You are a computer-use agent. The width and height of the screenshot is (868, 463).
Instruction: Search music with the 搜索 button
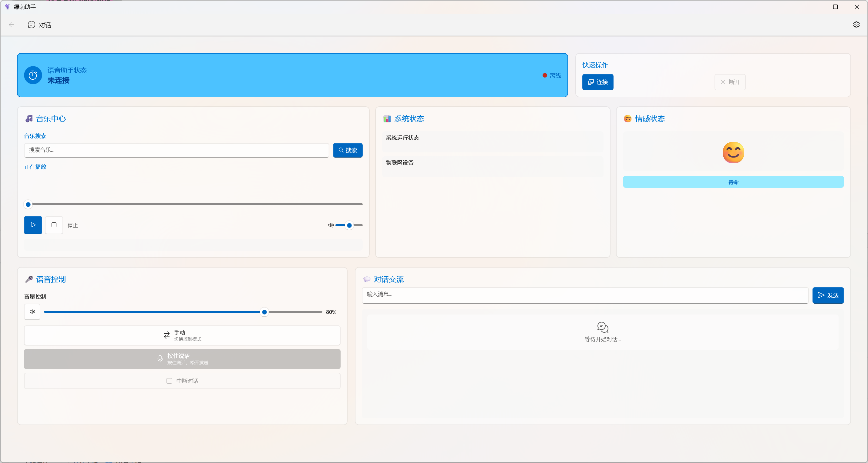[348, 150]
